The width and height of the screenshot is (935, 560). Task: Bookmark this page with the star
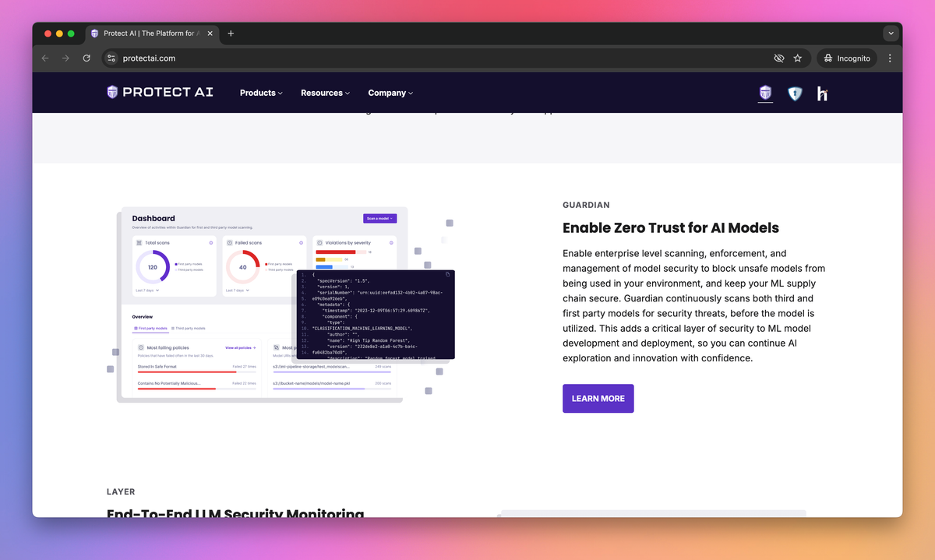(x=798, y=58)
